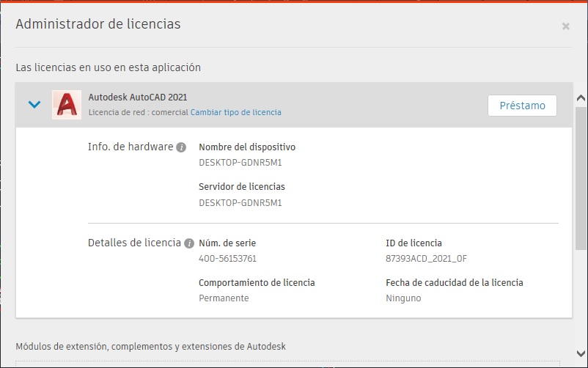Viewport: 588px width, 368px height.
Task: Click the Permanente license behavior value
Action: click(x=224, y=298)
